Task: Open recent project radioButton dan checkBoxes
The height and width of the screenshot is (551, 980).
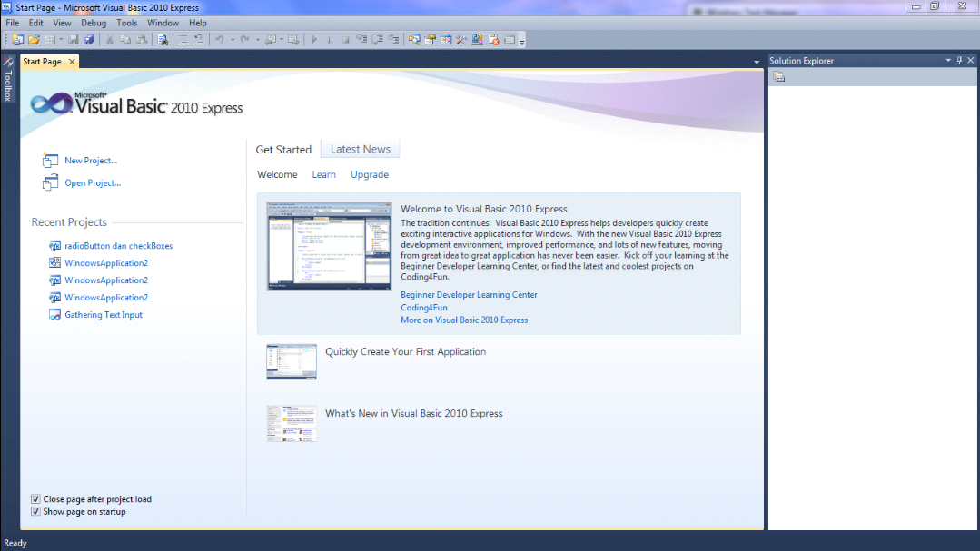Action: click(x=118, y=245)
